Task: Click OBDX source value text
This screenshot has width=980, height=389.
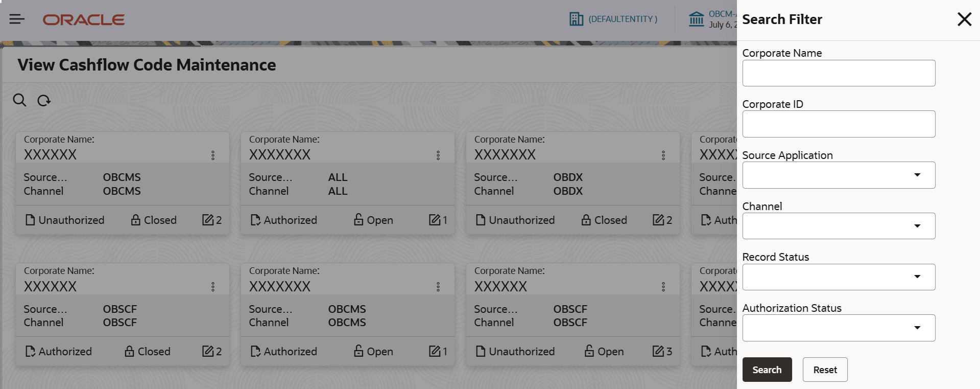Action: (568, 177)
